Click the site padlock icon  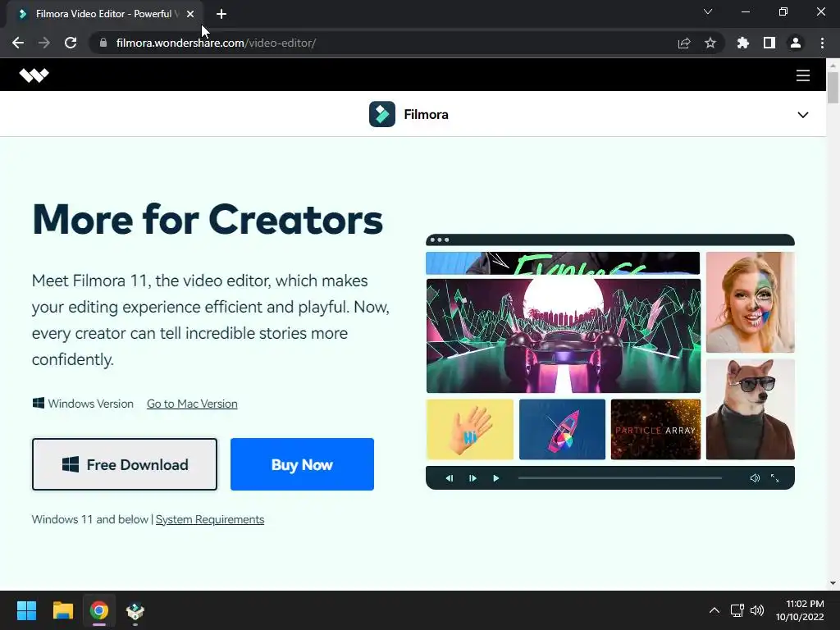click(x=103, y=43)
